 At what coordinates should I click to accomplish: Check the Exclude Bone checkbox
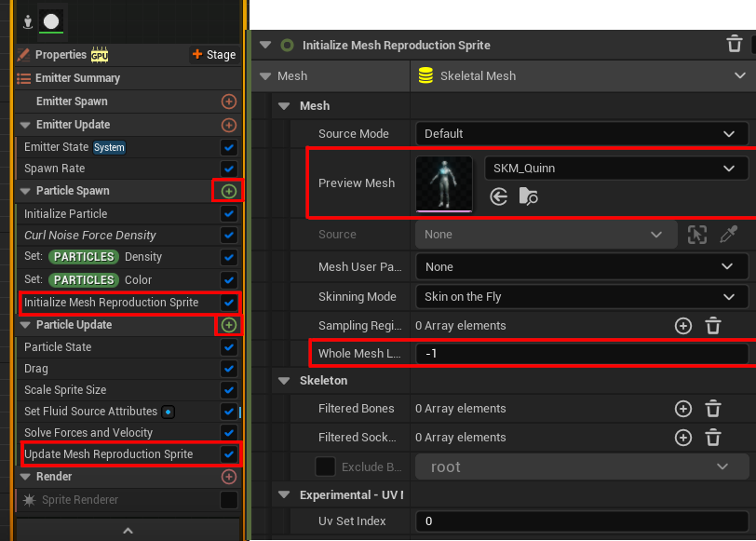325,467
